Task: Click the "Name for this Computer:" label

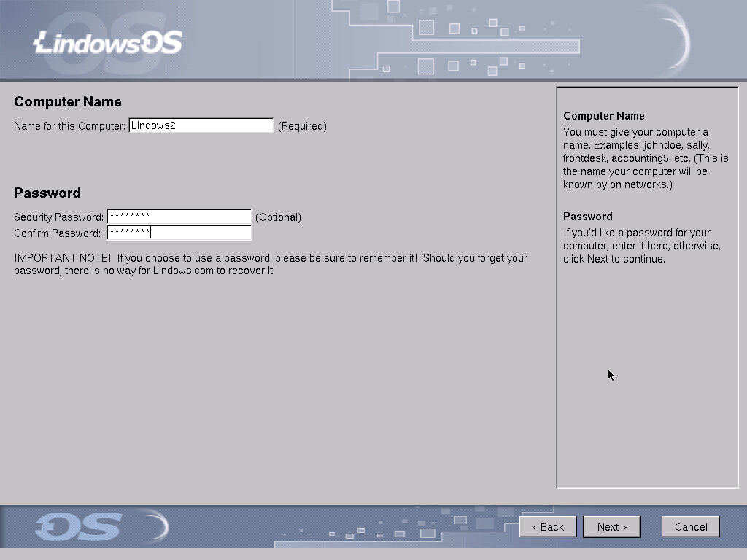Action: pos(70,126)
